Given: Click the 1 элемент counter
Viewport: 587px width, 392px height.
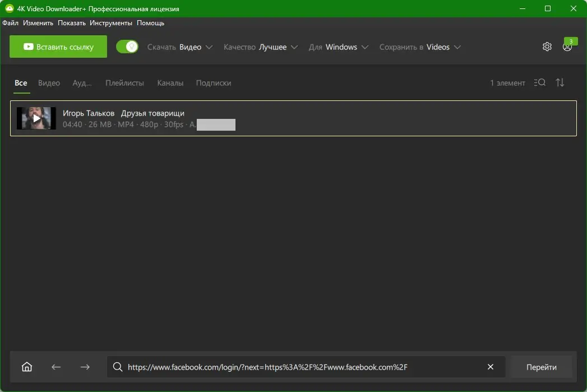Looking at the screenshot, I should [507, 83].
